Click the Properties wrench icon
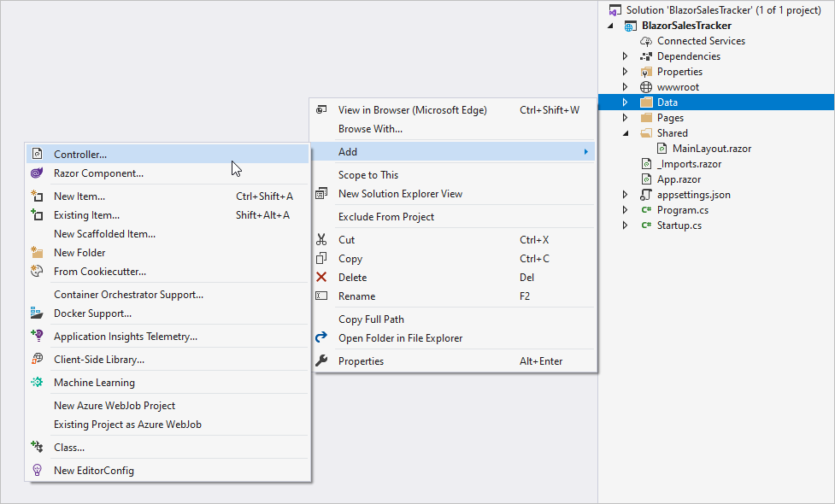Image resolution: width=835 pixels, height=504 pixels. click(x=321, y=361)
